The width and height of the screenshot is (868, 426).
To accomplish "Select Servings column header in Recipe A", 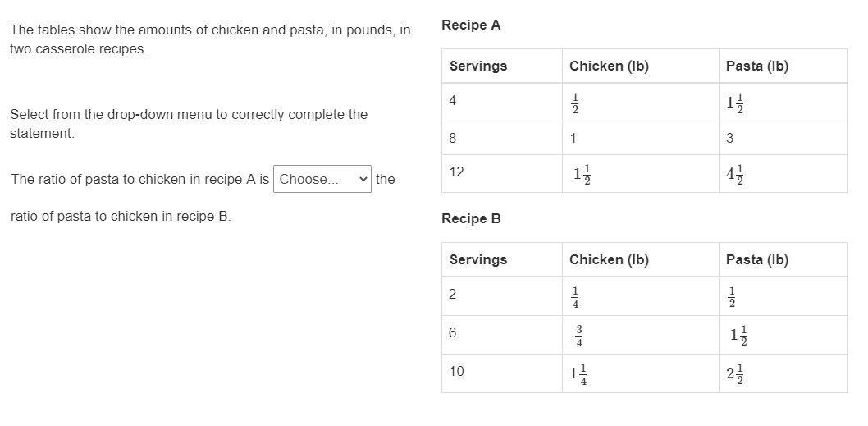I will click(502, 66).
